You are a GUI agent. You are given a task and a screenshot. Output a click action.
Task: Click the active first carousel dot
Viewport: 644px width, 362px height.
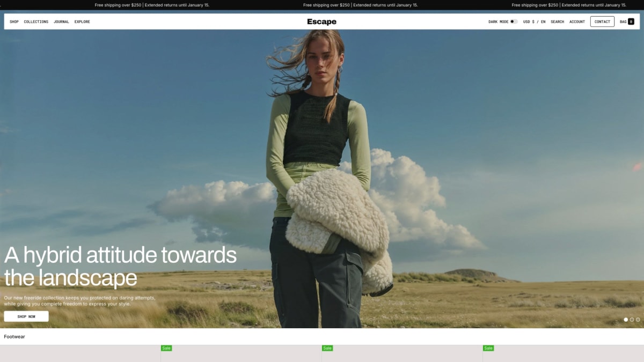click(x=626, y=320)
